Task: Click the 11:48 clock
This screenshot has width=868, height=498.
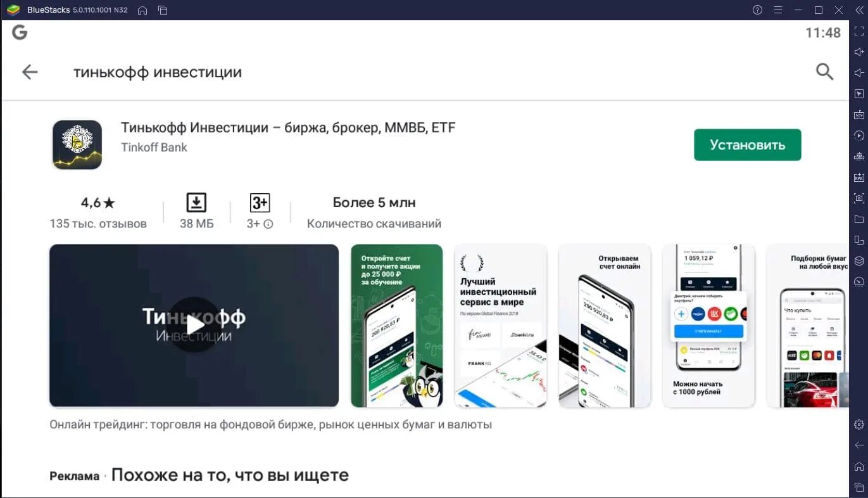Action: tap(823, 33)
